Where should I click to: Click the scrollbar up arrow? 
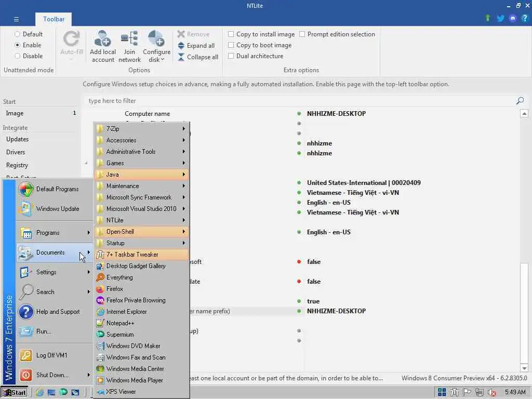[x=524, y=114]
